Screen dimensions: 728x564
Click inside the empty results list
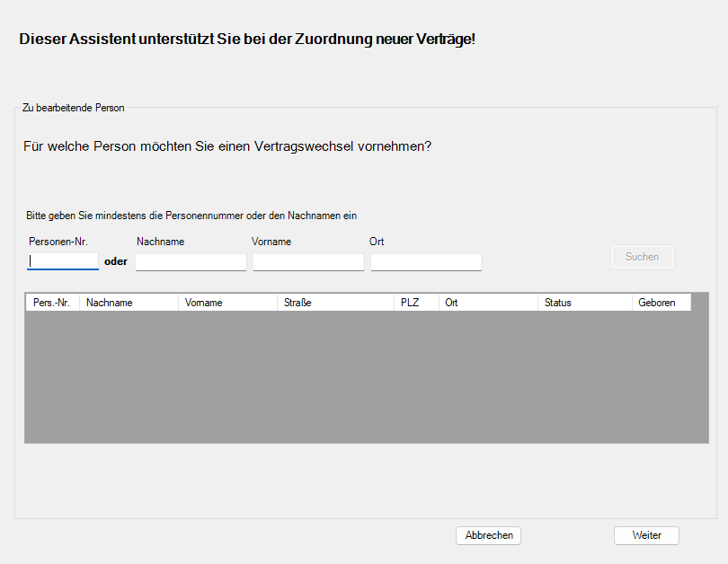pyautogui.click(x=364, y=377)
